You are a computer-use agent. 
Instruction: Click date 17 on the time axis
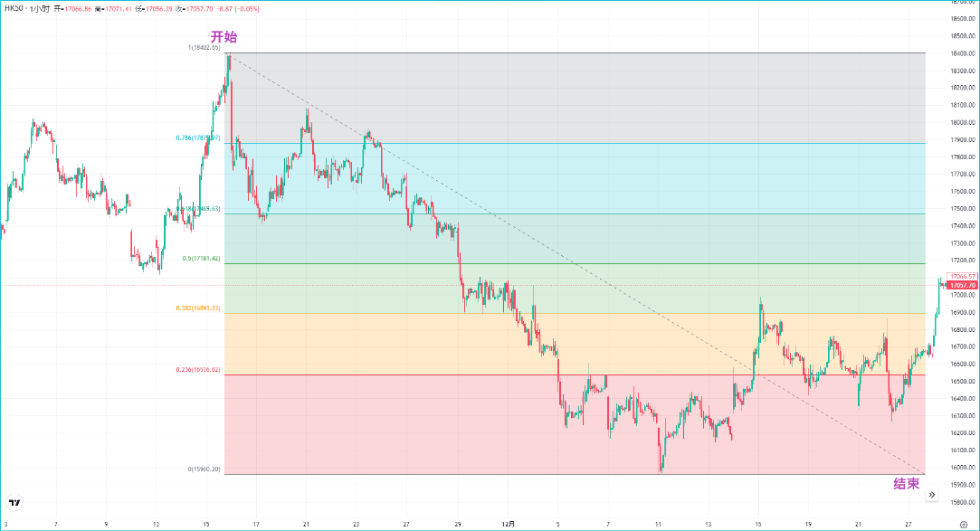[x=256, y=524]
